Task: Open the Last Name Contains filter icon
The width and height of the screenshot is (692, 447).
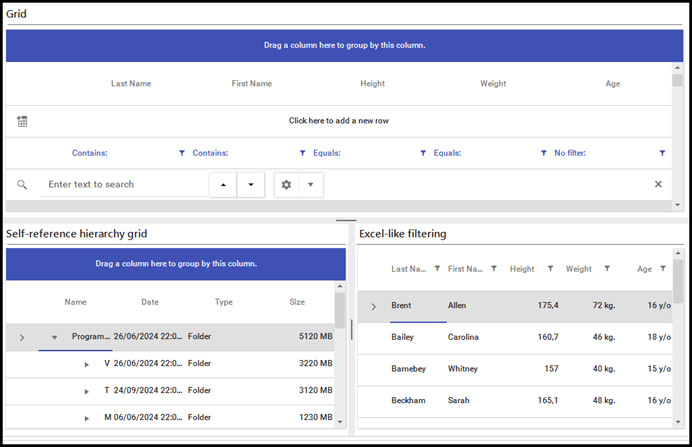Action: (x=182, y=153)
